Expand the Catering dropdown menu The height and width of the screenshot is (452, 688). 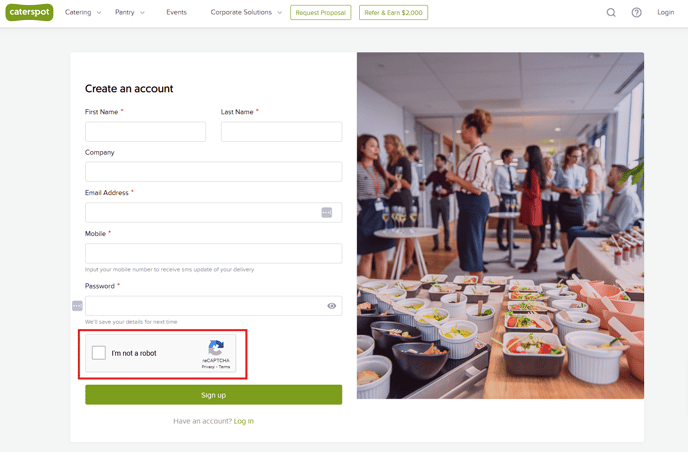(x=83, y=12)
